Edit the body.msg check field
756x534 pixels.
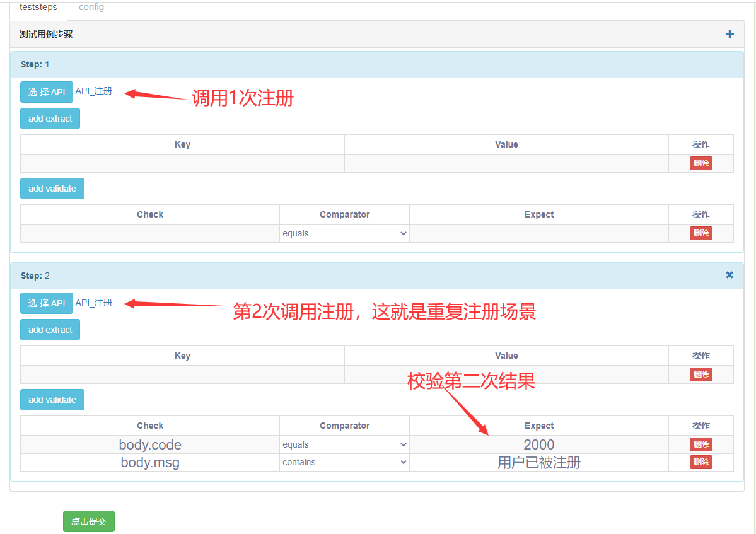(150, 462)
